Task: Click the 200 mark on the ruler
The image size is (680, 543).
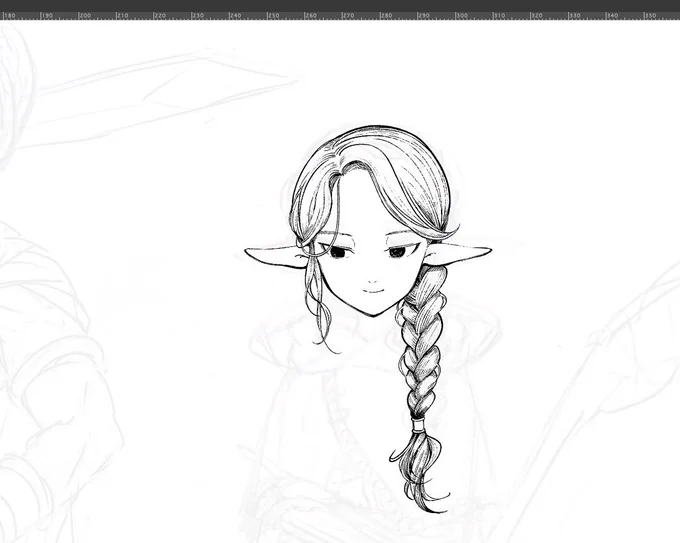Action: click(85, 16)
